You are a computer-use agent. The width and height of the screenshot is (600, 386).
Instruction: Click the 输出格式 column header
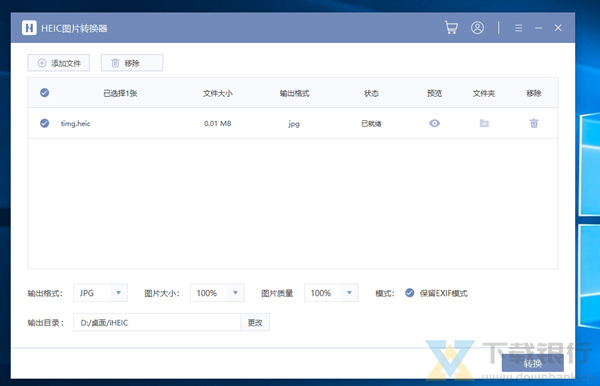point(294,93)
